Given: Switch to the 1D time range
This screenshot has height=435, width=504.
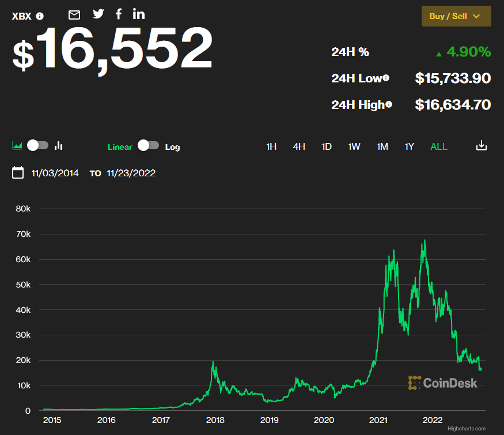Looking at the screenshot, I should coord(326,146).
